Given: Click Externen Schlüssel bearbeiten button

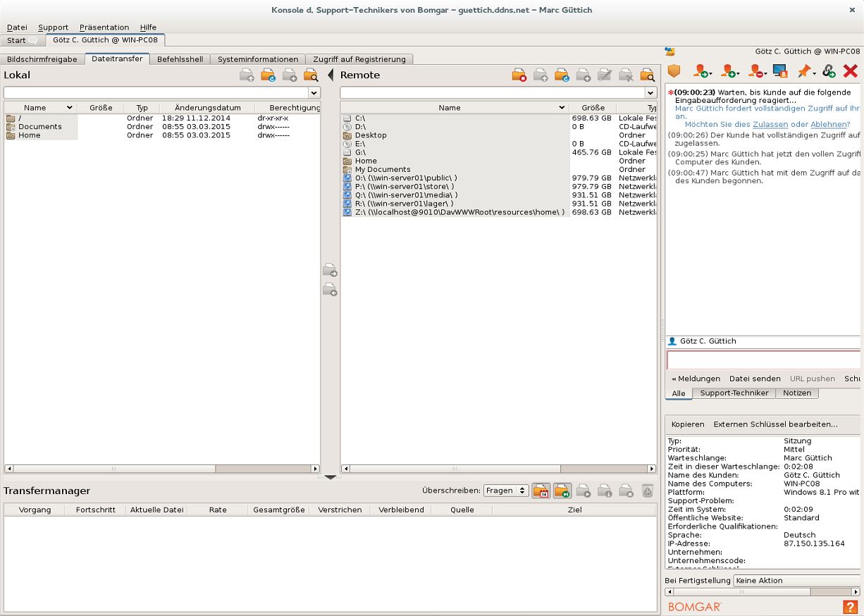Looking at the screenshot, I should tap(775, 424).
